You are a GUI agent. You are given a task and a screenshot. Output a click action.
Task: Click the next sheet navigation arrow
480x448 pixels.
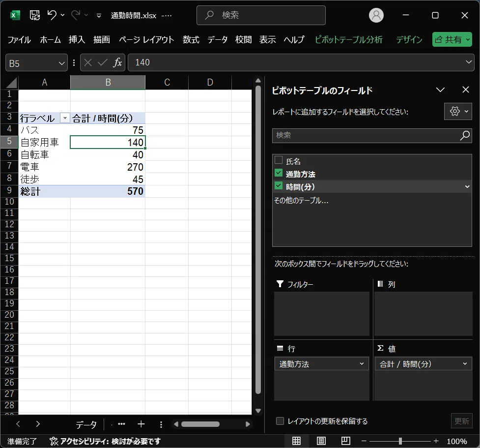click(x=38, y=424)
